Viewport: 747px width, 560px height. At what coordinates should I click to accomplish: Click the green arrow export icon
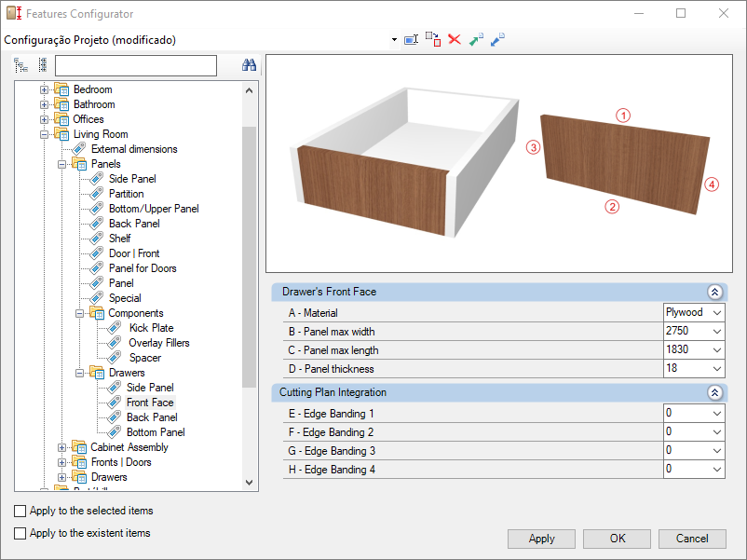click(476, 39)
